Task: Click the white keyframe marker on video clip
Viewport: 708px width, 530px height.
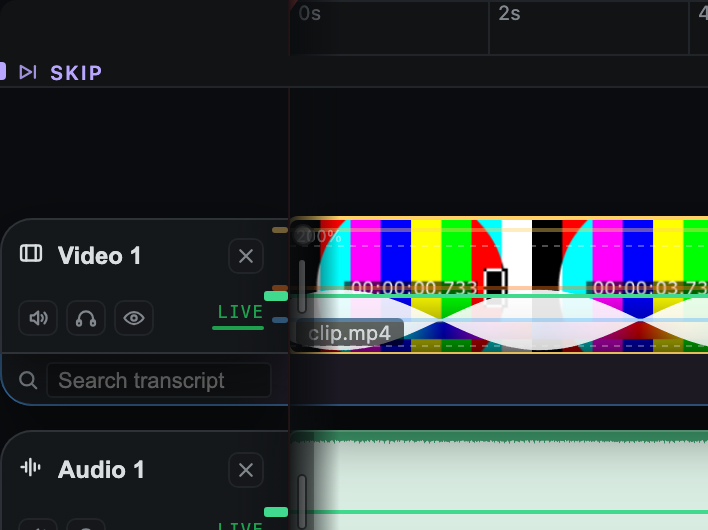Action: tap(496, 288)
